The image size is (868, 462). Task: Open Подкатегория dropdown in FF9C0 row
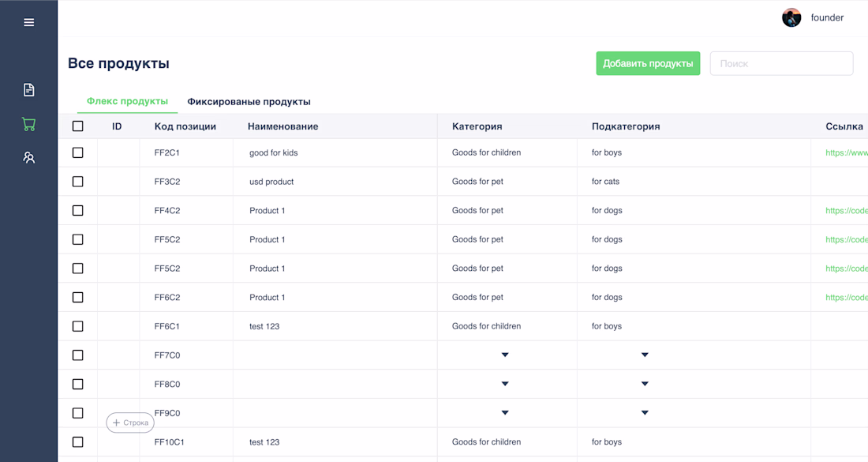(x=645, y=413)
